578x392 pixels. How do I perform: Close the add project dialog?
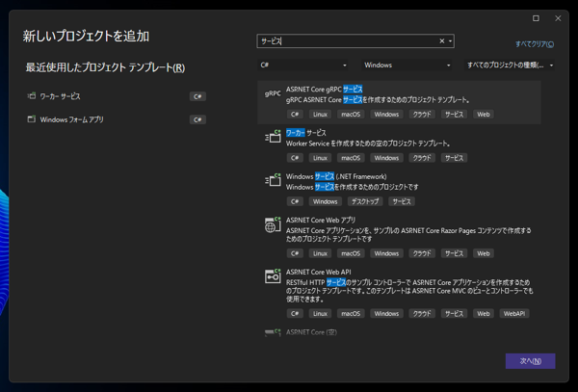click(x=558, y=18)
